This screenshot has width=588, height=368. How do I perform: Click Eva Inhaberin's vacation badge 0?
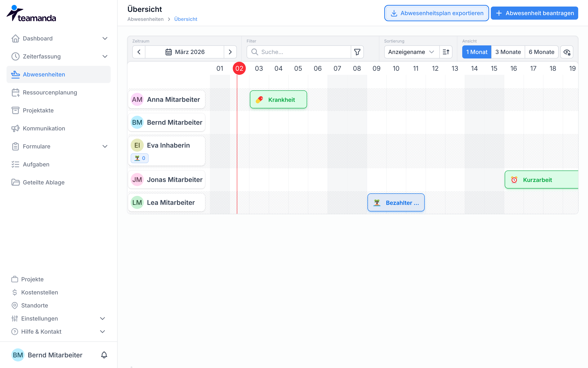tap(140, 158)
